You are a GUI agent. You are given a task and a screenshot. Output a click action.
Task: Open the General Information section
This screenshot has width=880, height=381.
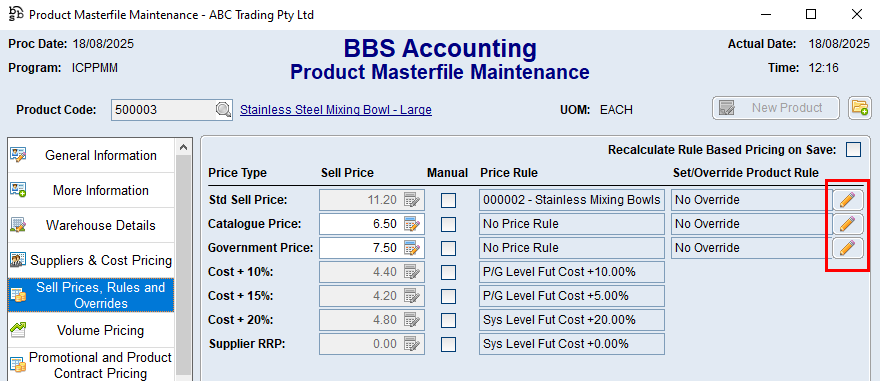pos(91,155)
